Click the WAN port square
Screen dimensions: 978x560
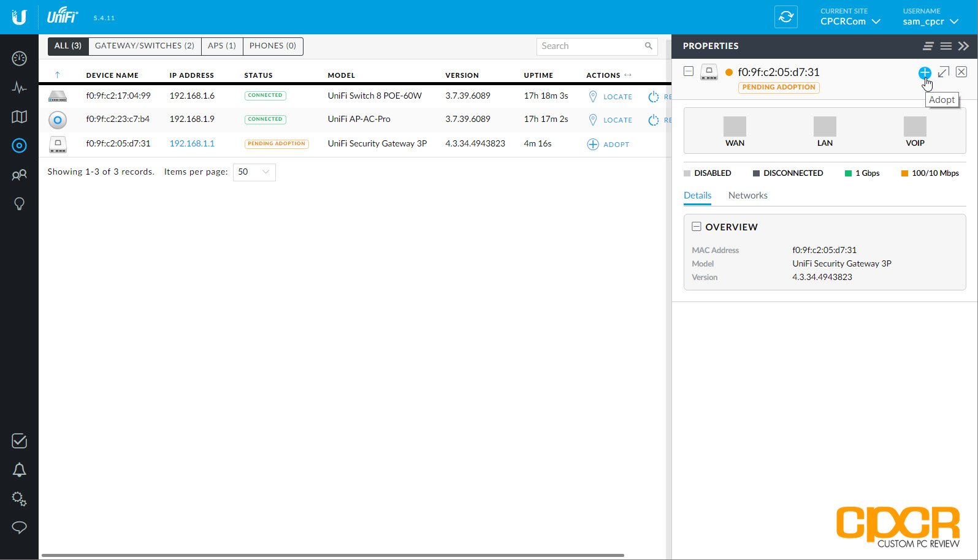735,126
